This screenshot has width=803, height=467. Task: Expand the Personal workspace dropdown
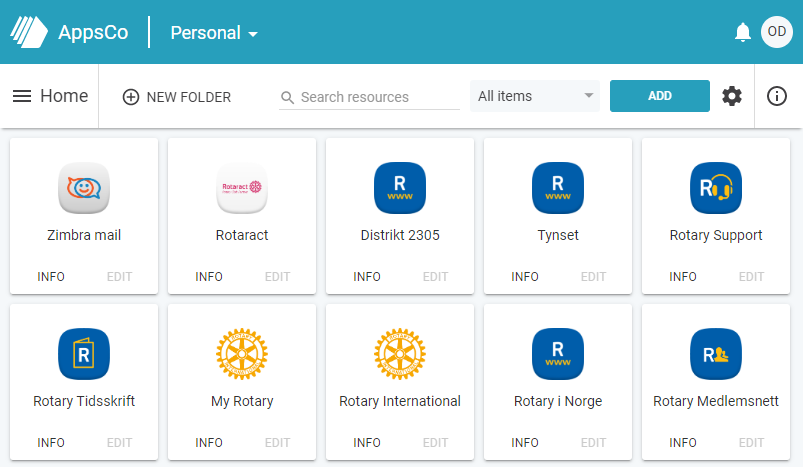(x=214, y=33)
